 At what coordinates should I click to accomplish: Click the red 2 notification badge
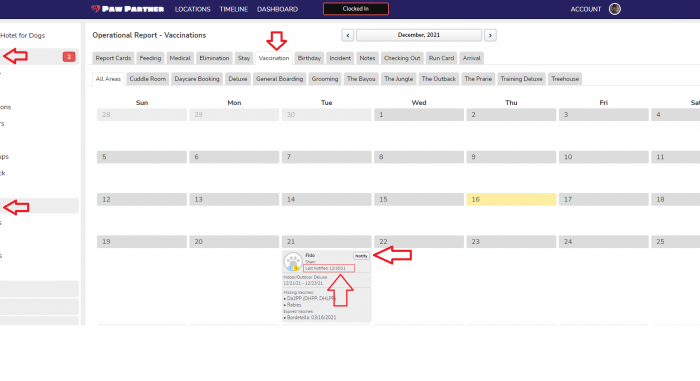pyautogui.click(x=69, y=57)
